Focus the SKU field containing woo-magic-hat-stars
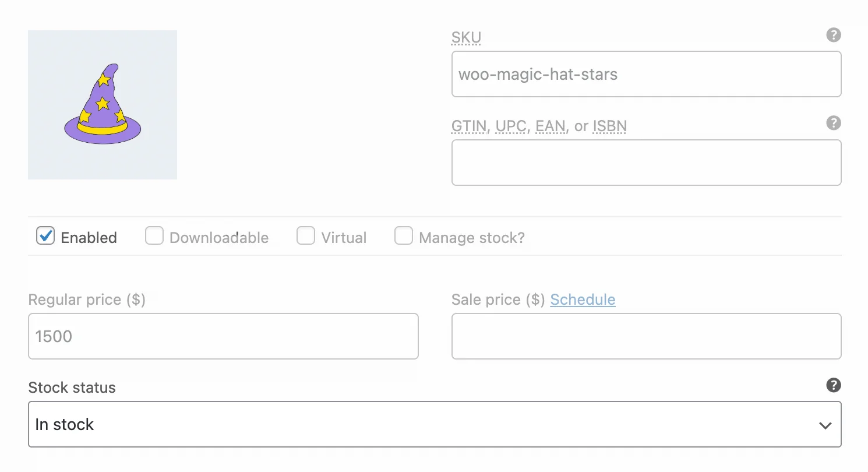Screen dimensions: 868x472 [646, 74]
